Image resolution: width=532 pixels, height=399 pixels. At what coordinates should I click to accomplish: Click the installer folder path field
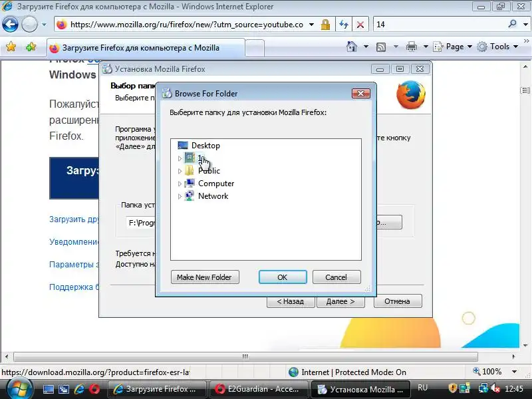pyautogui.click(x=141, y=223)
